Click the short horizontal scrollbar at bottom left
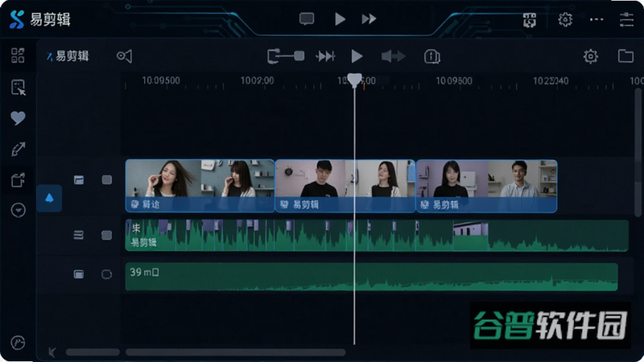Viewport: 644px width, 362px height. click(93, 352)
